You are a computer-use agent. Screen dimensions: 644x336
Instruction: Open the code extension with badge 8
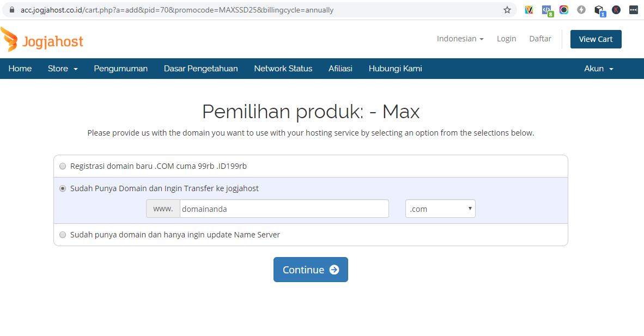(x=546, y=10)
